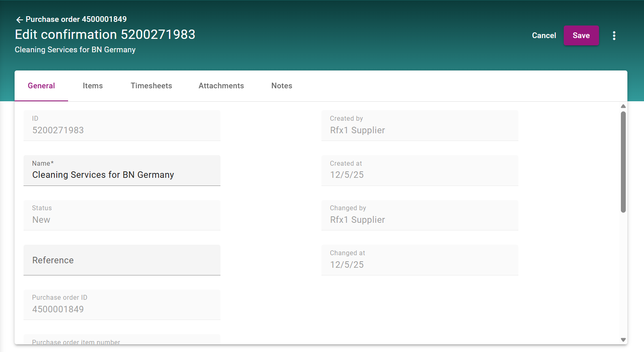Open the three-dot more options menu
The width and height of the screenshot is (644, 352).
click(x=614, y=36)
